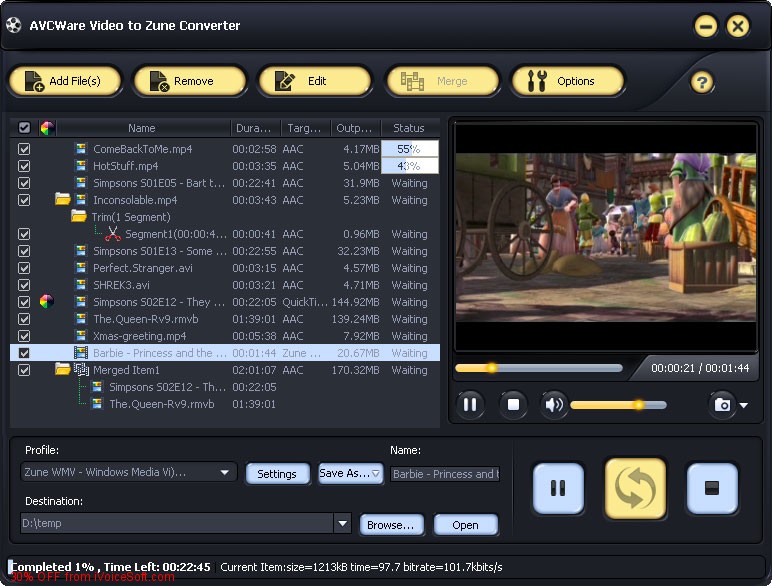Uncheck the SHREK3.avi checkbox
Screen dimensions: 772x586
(x=24, y=285)
